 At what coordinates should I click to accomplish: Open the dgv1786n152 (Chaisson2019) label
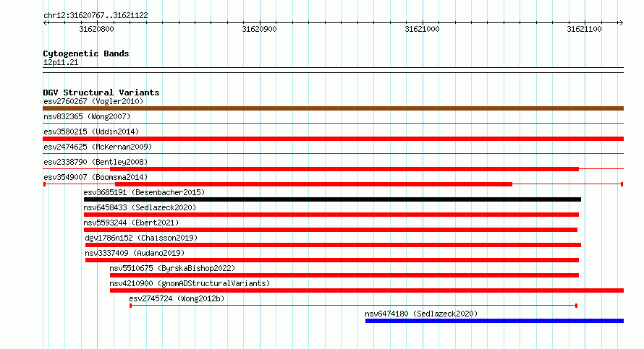[x=141, y=238]
